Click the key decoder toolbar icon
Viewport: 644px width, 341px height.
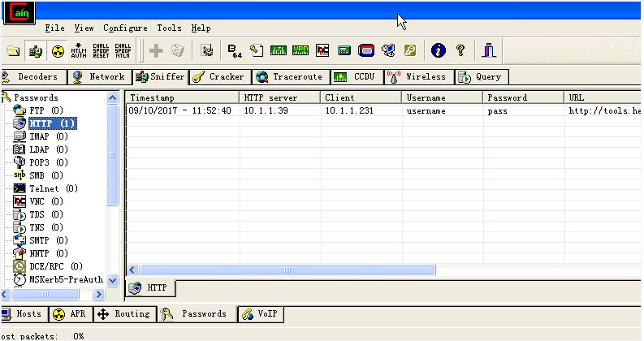[410, 51]
